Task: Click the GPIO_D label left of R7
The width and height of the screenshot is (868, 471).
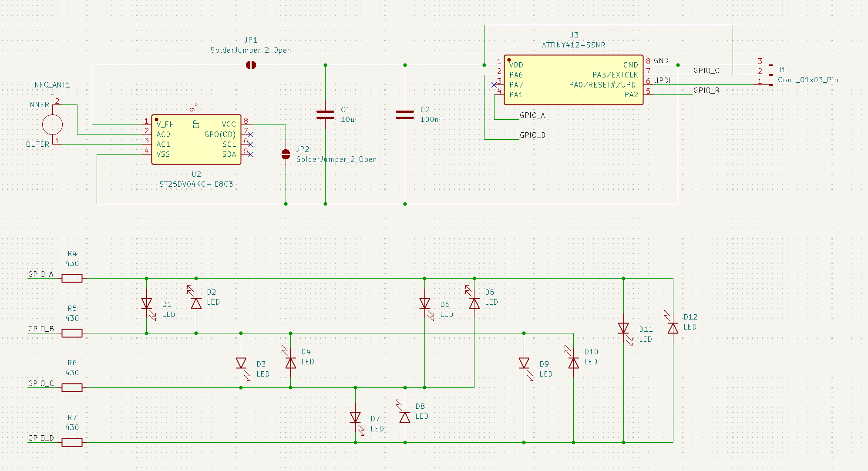Action: point(41,438)
